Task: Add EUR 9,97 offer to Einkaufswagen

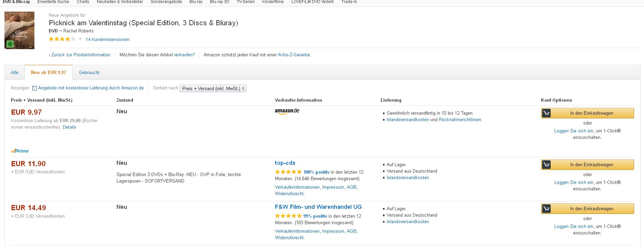Action: tap(587, 113)
